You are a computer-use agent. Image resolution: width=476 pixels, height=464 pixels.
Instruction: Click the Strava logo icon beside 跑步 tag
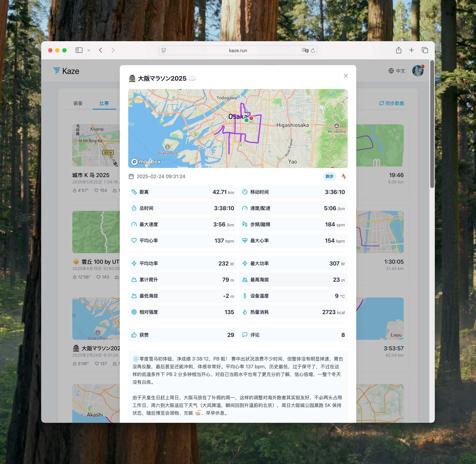[x=344, y=176]
